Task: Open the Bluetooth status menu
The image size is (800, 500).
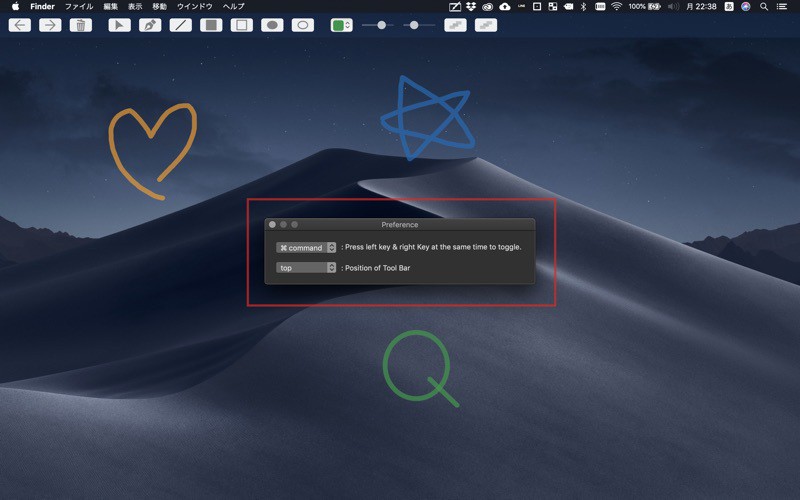Action: coord(584,7)
